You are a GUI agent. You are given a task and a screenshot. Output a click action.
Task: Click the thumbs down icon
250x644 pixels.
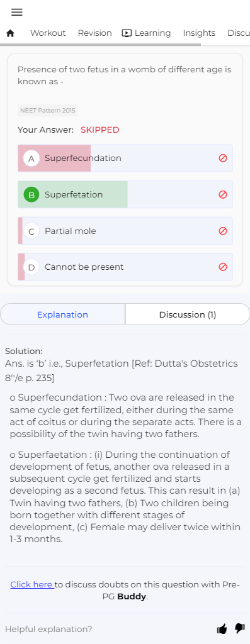click(x=240, y=628)
